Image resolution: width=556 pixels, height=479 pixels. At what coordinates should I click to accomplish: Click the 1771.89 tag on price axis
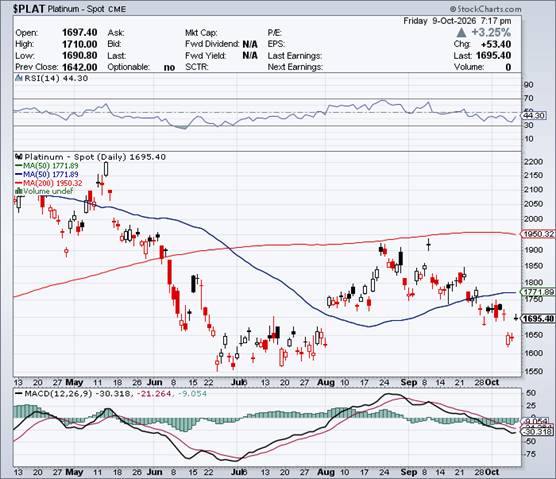(538, 292)
